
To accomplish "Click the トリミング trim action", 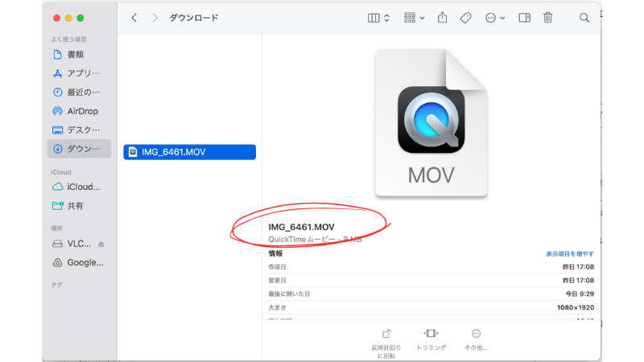I will click(431, 339).
